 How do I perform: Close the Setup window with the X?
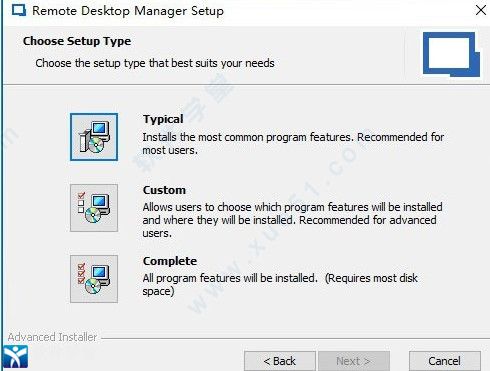coord(481,10)
